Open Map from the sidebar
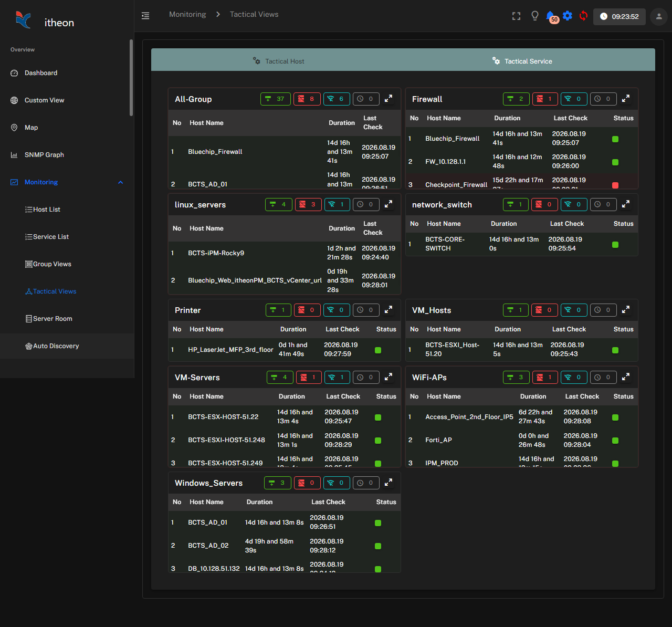 pos(67,128)
